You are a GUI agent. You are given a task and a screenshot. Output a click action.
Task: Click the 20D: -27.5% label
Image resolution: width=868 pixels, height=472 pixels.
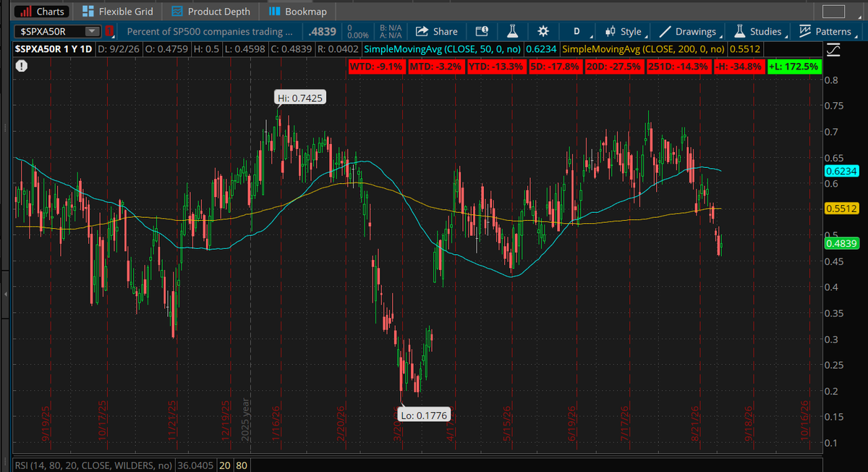(x=615, y=66)
